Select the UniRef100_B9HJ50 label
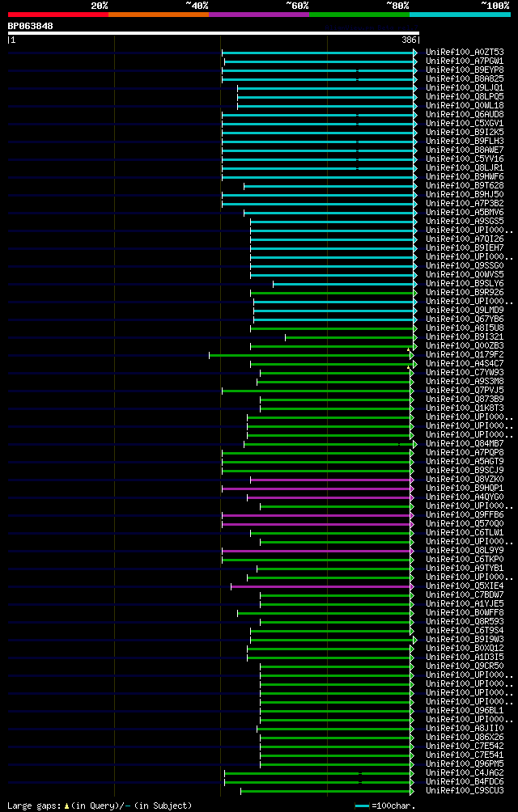This screenshot has height=812, width=518. click(x=465, y=194)
